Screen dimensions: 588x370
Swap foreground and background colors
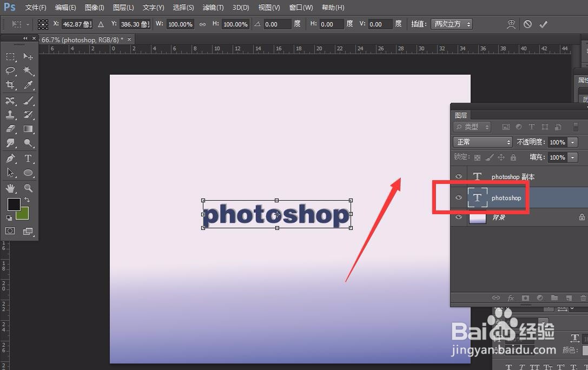pos(27,200)
